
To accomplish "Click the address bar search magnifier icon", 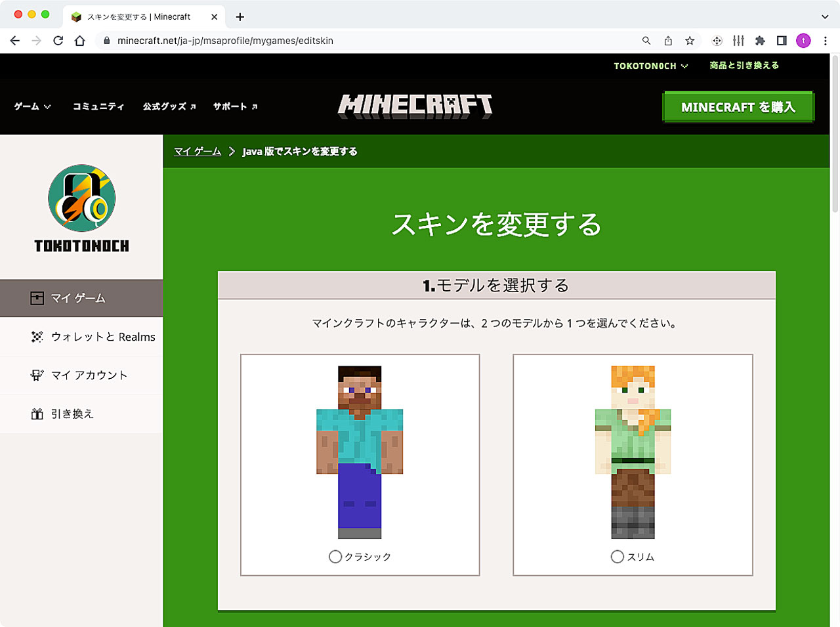I will tap(646, 41).
